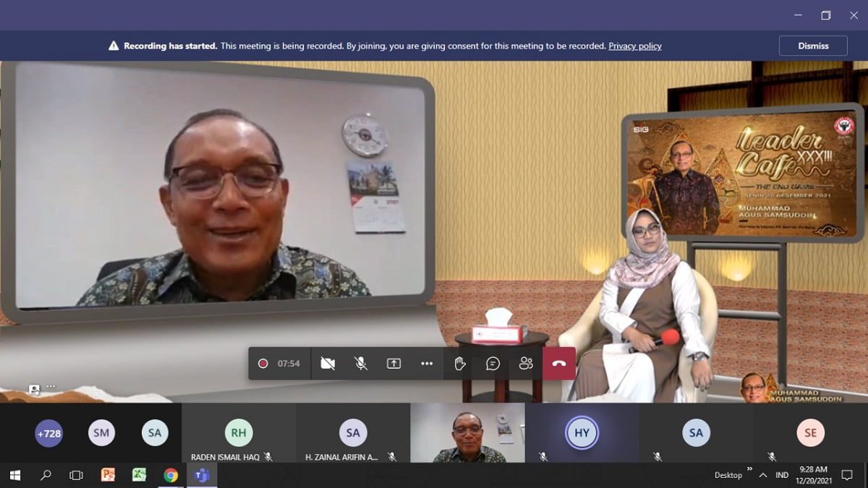Click the SE participant avatar

coord(810,433)
